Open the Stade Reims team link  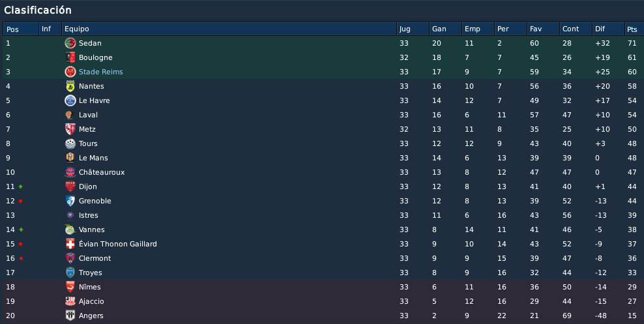tap(100, 72)
